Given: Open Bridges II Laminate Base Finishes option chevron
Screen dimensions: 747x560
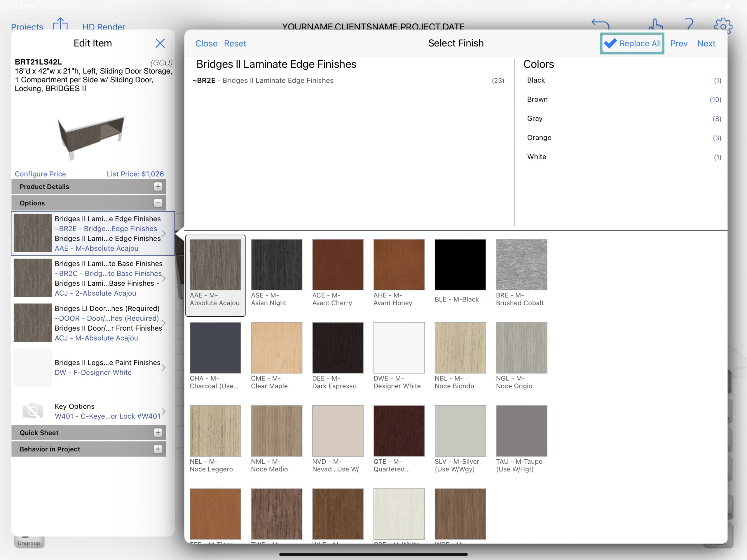Looking at the screenshot, I should (x=164, y=278).
